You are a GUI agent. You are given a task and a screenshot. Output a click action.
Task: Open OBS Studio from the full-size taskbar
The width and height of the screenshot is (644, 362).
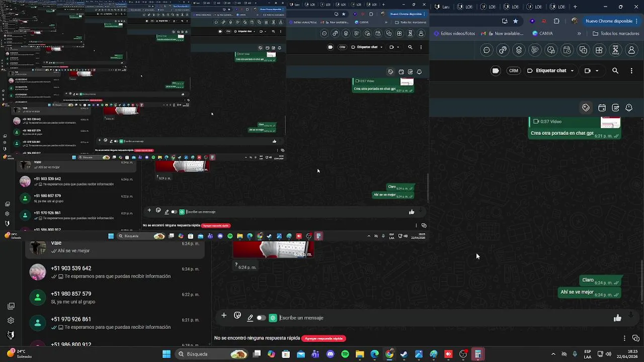coord(463,354)
